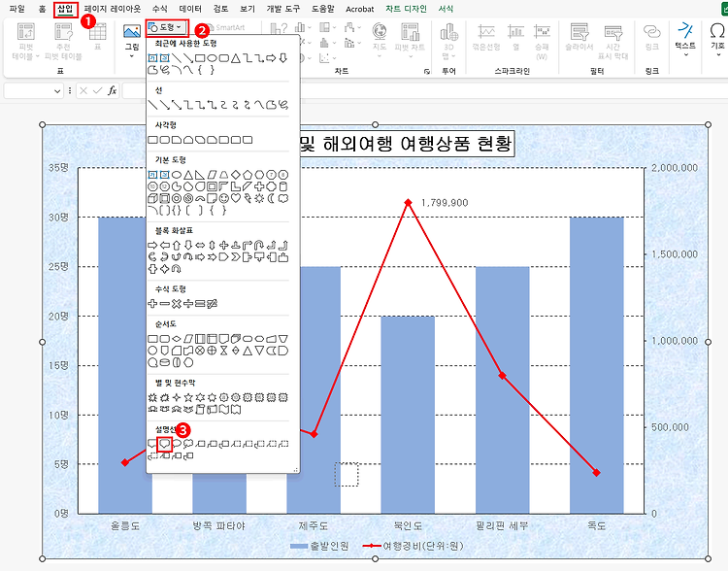Open the Chart Design tab

pos(406,9)
